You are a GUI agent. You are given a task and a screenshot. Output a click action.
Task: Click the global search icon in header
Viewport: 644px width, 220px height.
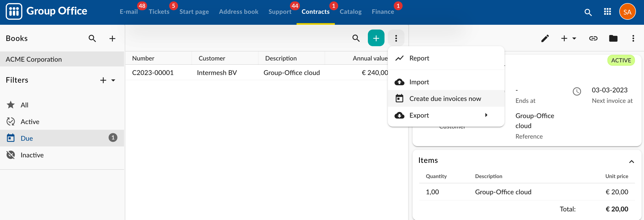point(588,12)
